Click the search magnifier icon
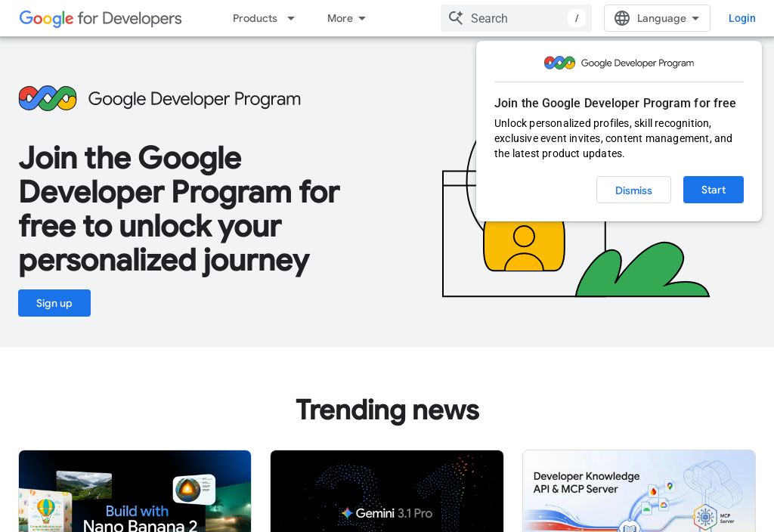The image size is (774, 532). click(456, 18)
